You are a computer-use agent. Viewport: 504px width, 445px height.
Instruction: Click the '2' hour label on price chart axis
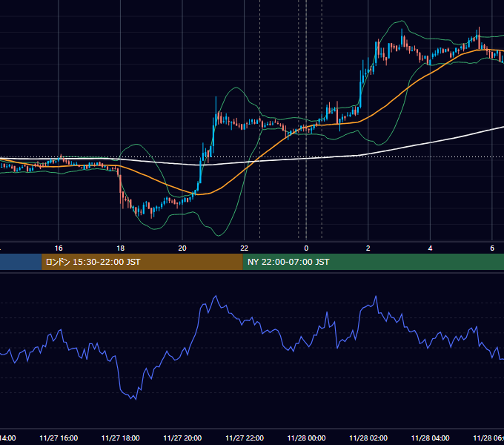(368, 248)
